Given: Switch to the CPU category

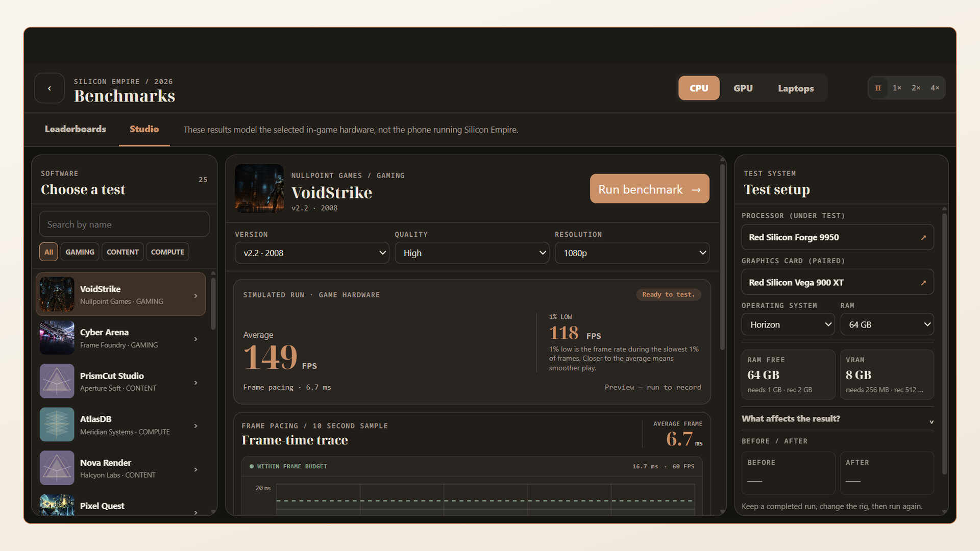Looking at the screenshot, I should coord(699,88).
